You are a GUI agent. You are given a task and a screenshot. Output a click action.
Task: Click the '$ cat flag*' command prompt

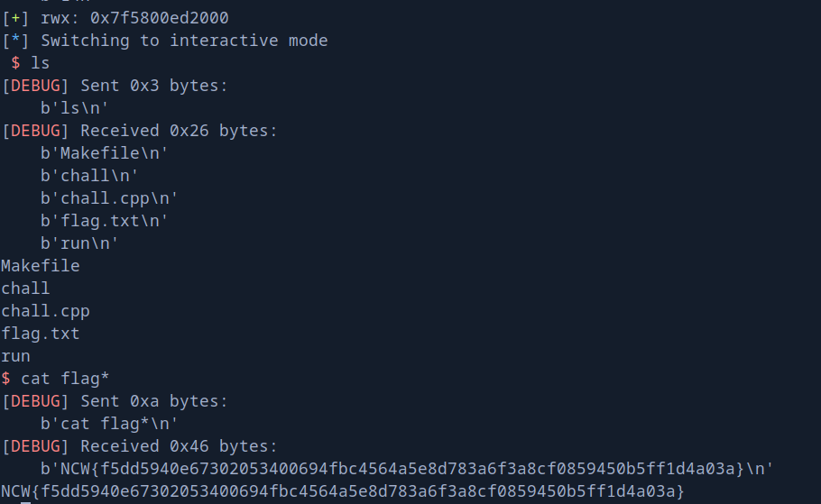pos(56,379)
